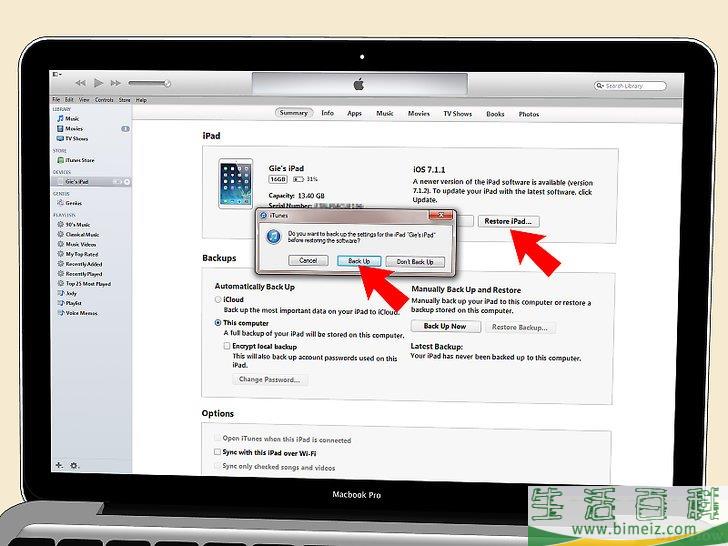Click Don't Back Up in the dialog

[x=415, y=262]
